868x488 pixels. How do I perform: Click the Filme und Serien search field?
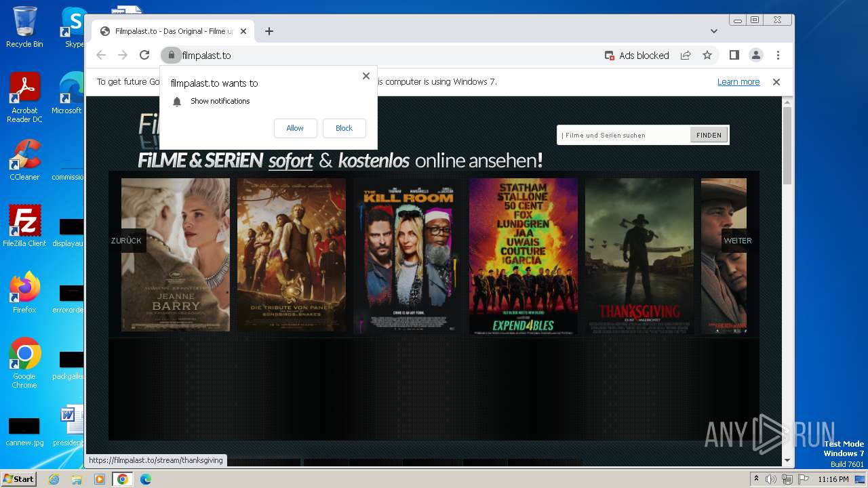pyautogui.click(x=624, y=135)
